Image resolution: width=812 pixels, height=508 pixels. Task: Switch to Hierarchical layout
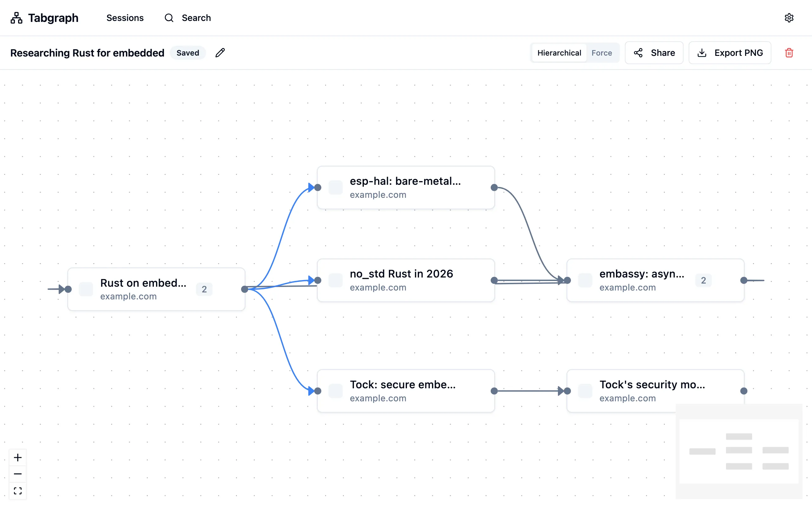tap(559, 53)
